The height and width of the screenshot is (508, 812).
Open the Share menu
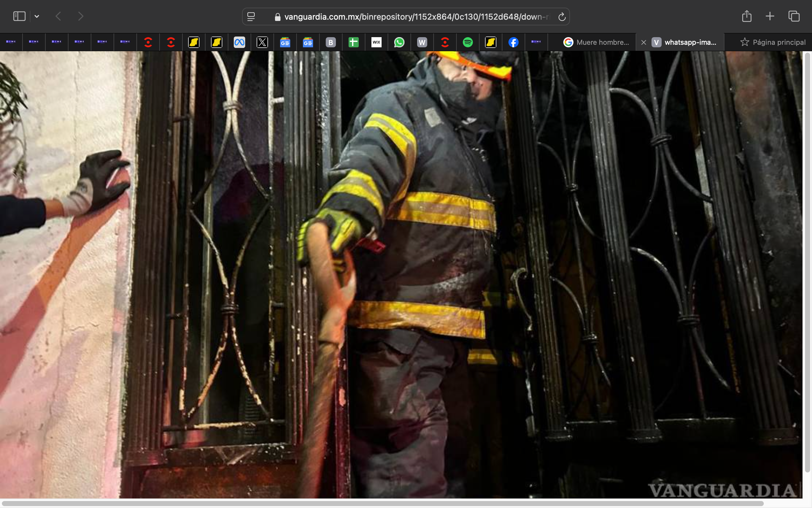(x=747, y=16)
